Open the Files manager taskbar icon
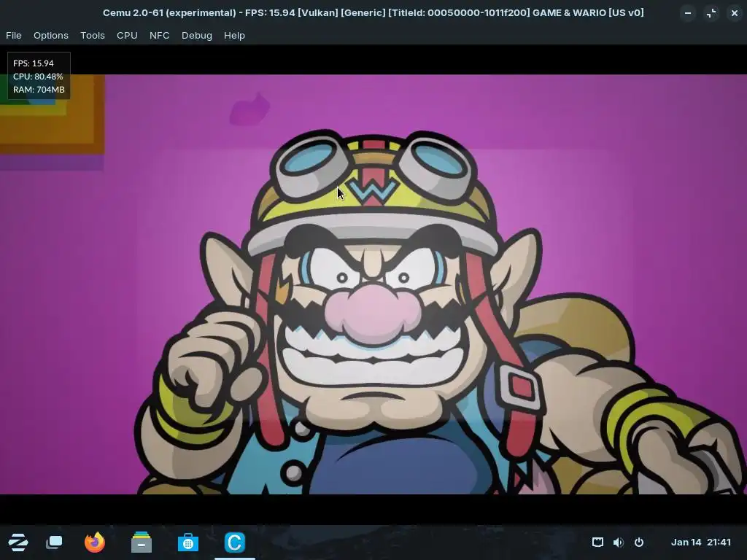This screenshot has width=747, height=560. coord(142,542)
